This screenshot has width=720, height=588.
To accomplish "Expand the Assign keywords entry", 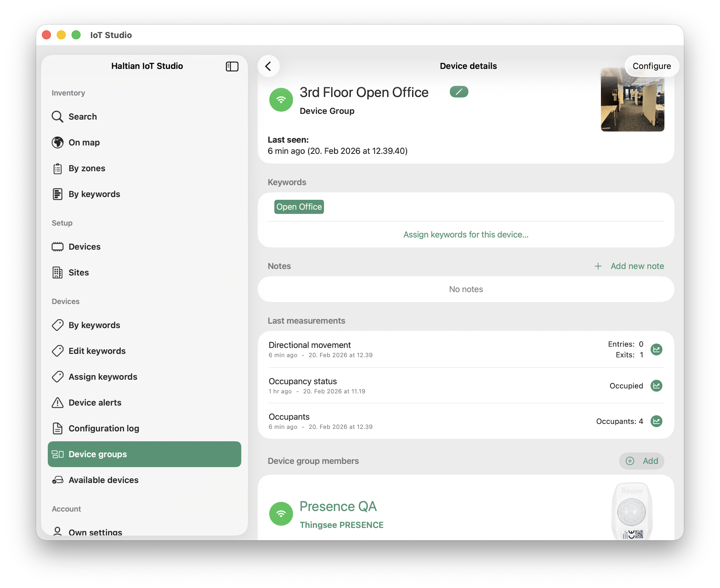I will pyautogui.click(x=102, y=377).
